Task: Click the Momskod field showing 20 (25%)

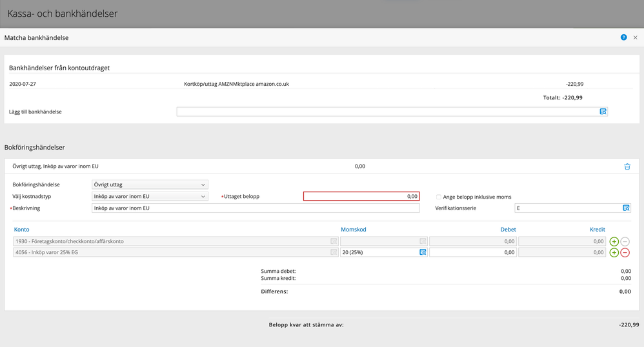Action: click(379, 252)
